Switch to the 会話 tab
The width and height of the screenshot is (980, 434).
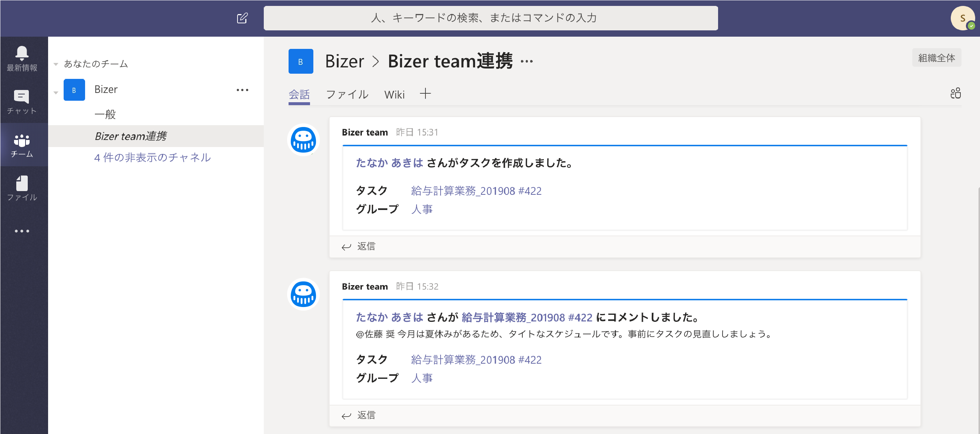coord(299,94)
